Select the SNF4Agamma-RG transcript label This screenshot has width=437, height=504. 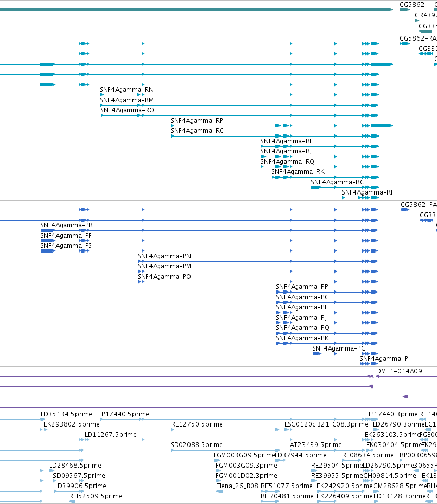338,182
